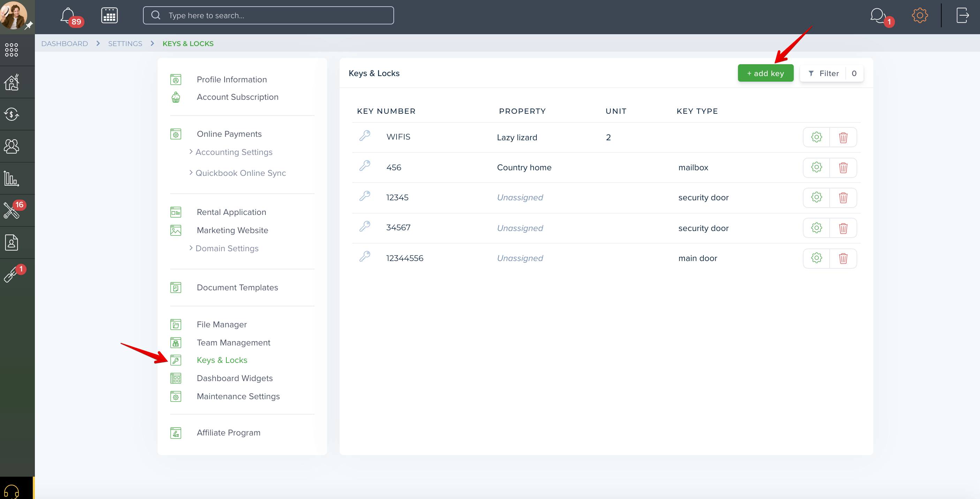This screenshot has height=499, width=980.
Task: Delete key 12345
Action: 843,198
